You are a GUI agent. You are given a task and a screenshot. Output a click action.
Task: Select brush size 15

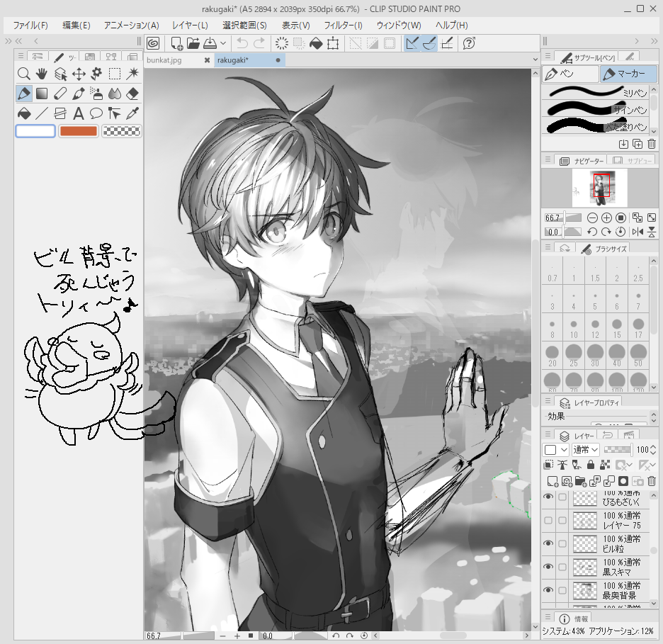(x=617, y=328)
